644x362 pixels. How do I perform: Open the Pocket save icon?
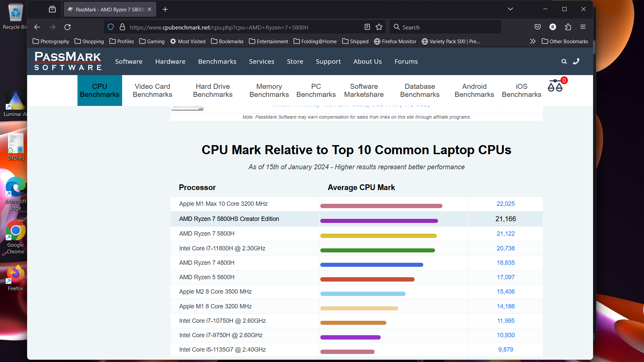pyautogui.click(x=538, y=27)
